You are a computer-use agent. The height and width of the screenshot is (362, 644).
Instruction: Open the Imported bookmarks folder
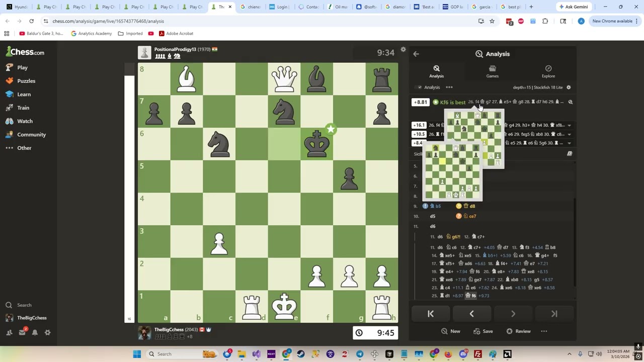130,33
